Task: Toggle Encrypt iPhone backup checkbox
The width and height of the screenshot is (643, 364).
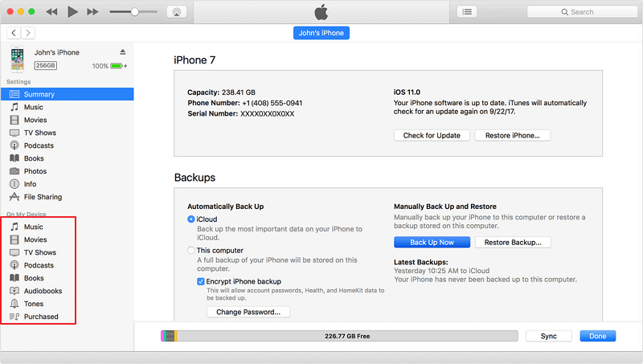Action: tap(201, 281)
